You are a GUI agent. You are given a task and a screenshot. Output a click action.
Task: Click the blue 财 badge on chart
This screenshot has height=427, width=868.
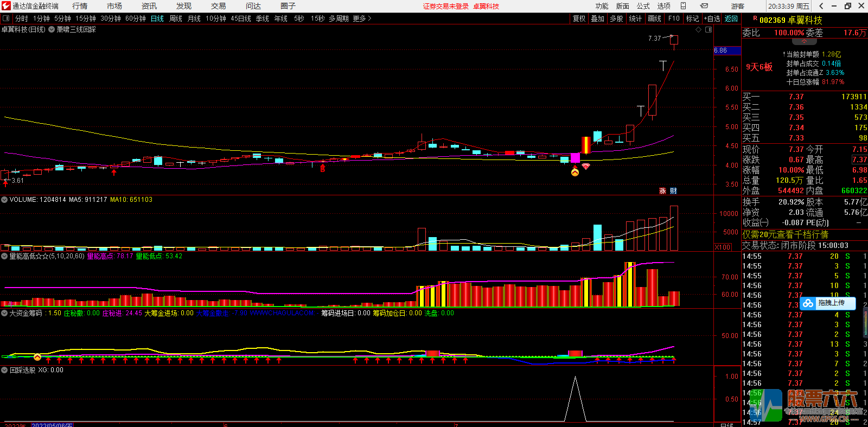673,191
